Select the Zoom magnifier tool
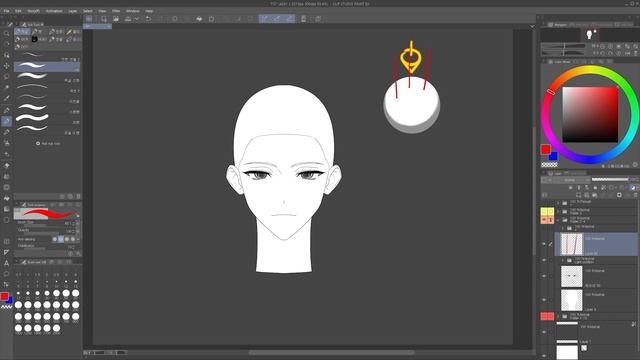The height and width of the screenshot is (360, 640). [x=7, y=33]
